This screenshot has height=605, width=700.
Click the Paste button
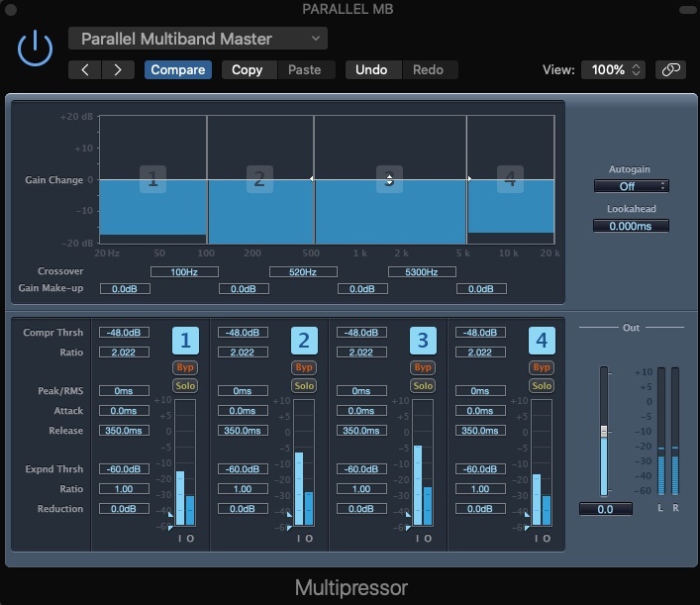pos(305,69)
